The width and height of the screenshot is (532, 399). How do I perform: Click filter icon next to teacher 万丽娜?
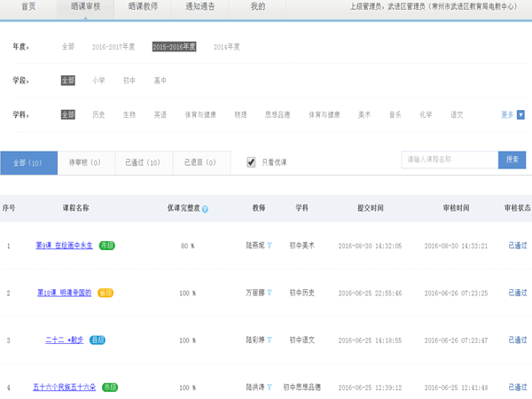[270, 293]
